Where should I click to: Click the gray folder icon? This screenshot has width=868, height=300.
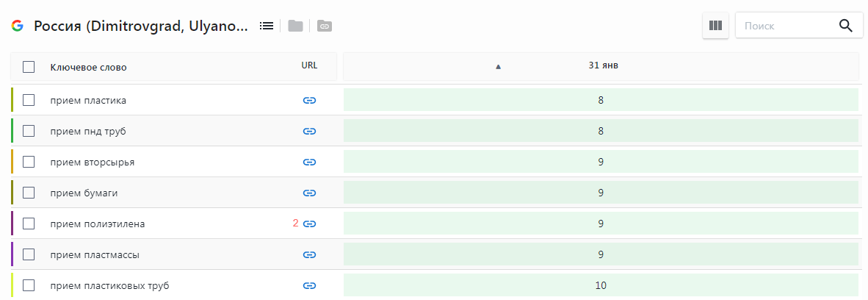click(x=295, y=26)
